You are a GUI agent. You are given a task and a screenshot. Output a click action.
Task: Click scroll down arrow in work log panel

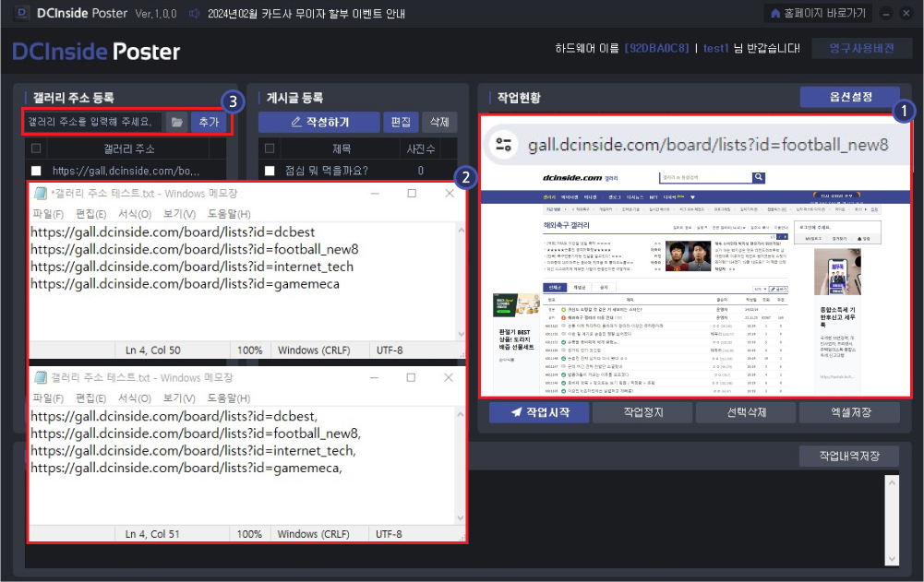[x=892, y=559]
